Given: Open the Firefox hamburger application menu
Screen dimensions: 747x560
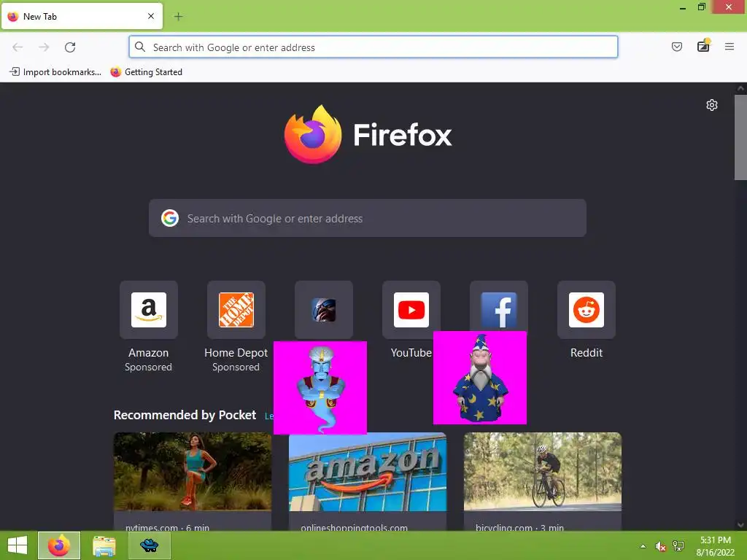Looking at the screenshot, I should coord(729,47).
